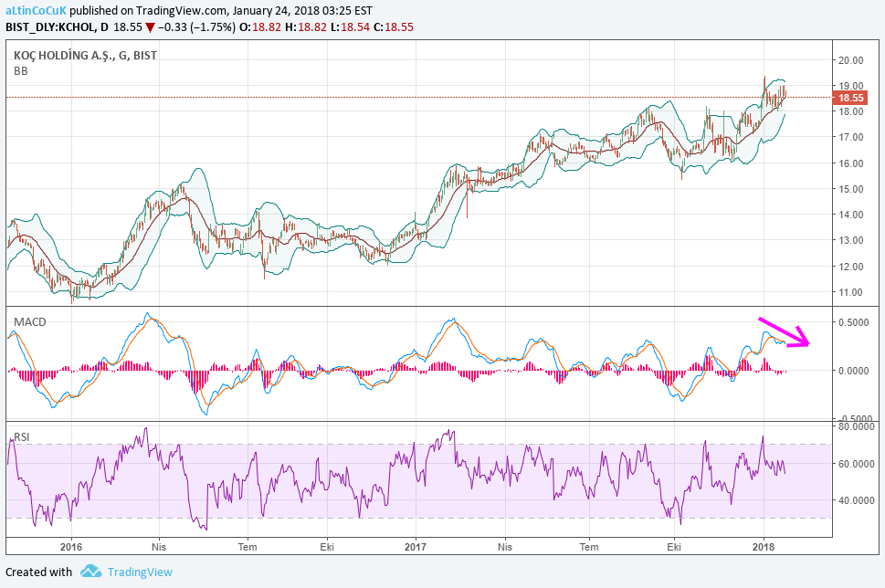The width and height of the screenshot is (885, 588).
Task: Click the RSI indicator label
Action: pyautogui.click(x=22, y=436)
